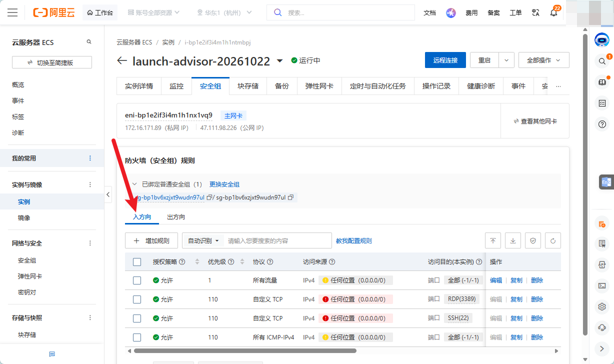Select all rules with header checkbox
The image size is (614, 364).
pos(137,261)
